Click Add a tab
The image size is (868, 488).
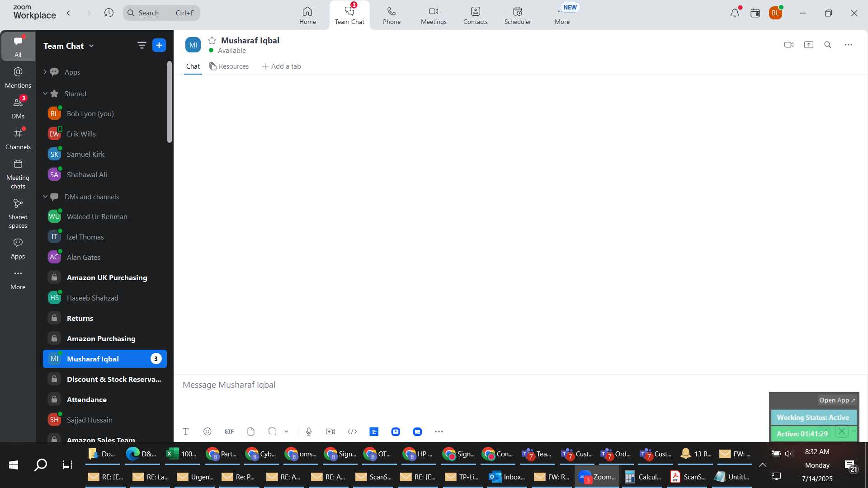[x=281, y=66]
